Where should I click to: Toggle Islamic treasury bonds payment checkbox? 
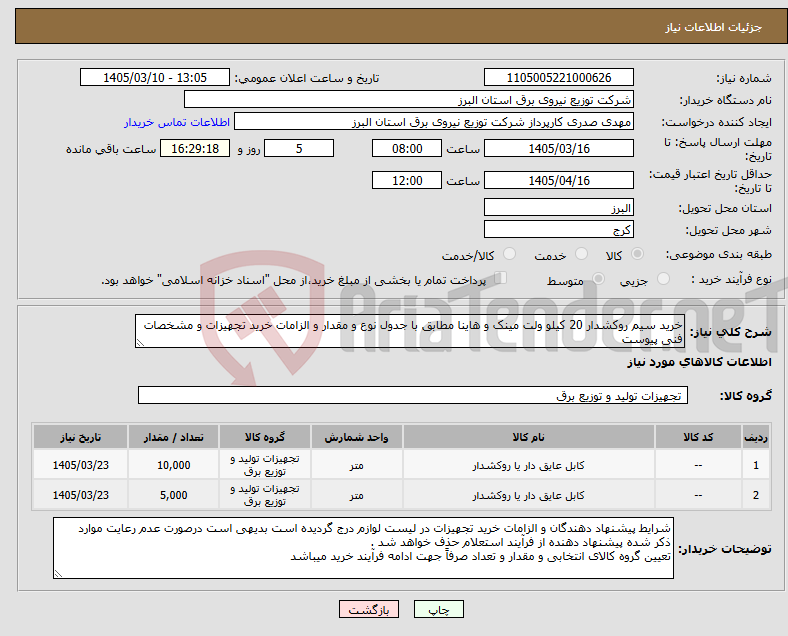click(x=501, y=278)
